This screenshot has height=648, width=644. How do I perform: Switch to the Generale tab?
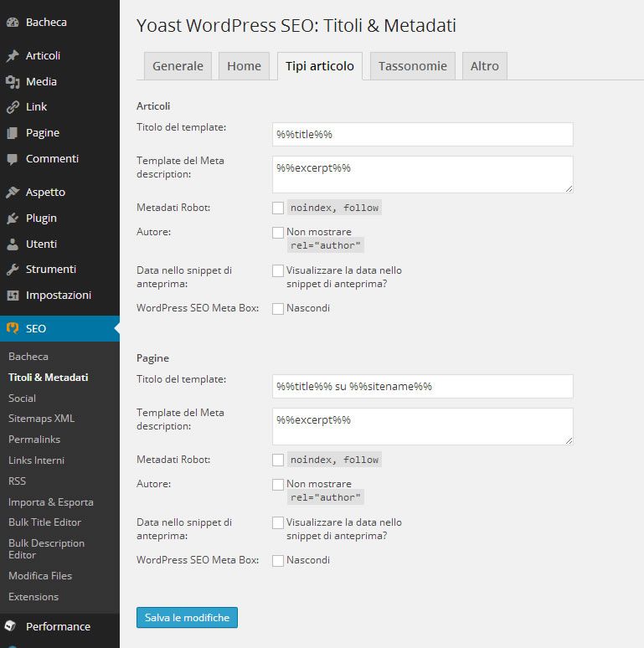click(x=178, y=66)
